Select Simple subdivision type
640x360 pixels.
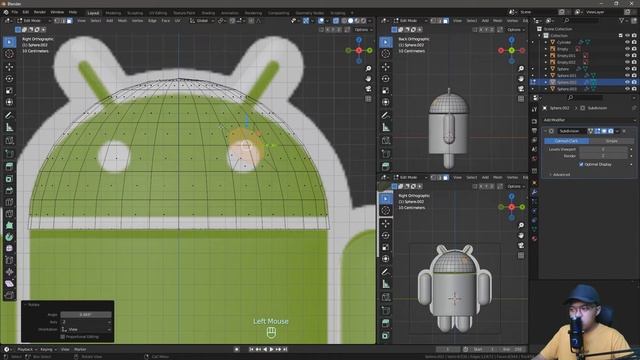[611, 141]
